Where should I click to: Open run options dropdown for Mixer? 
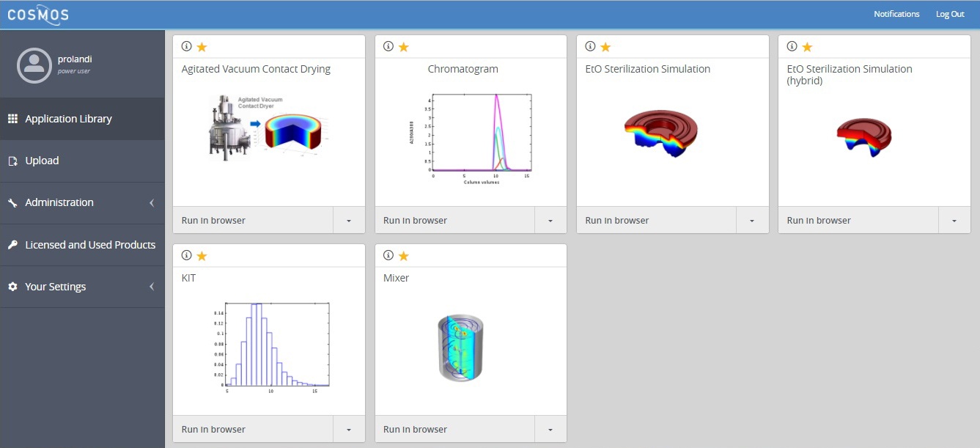click(x=550, y=429)
